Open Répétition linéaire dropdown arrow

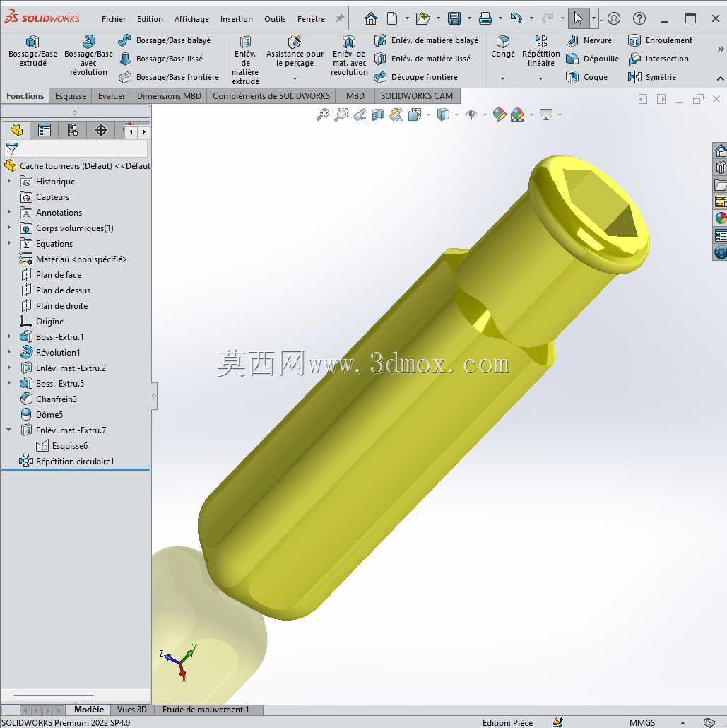(x=541, y=79)
